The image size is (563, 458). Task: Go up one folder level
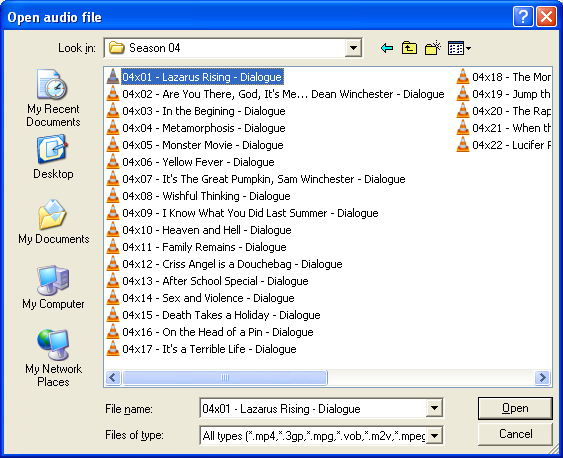[409, 48]
